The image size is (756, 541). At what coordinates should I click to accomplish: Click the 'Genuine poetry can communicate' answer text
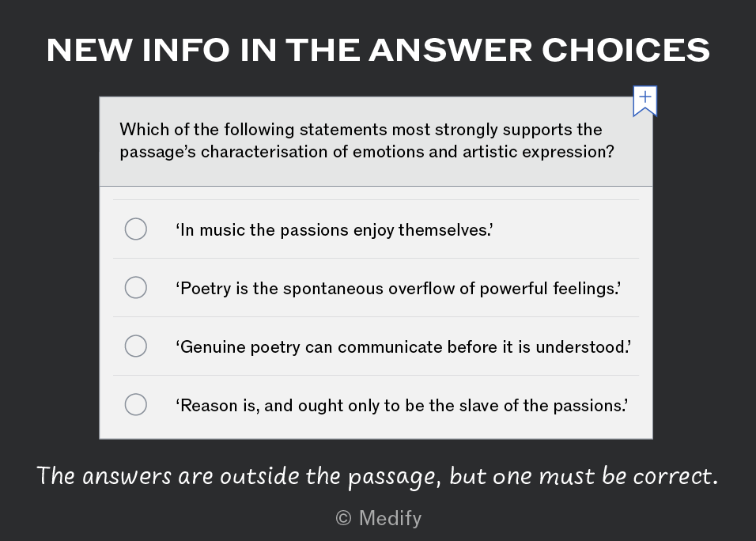403,347
